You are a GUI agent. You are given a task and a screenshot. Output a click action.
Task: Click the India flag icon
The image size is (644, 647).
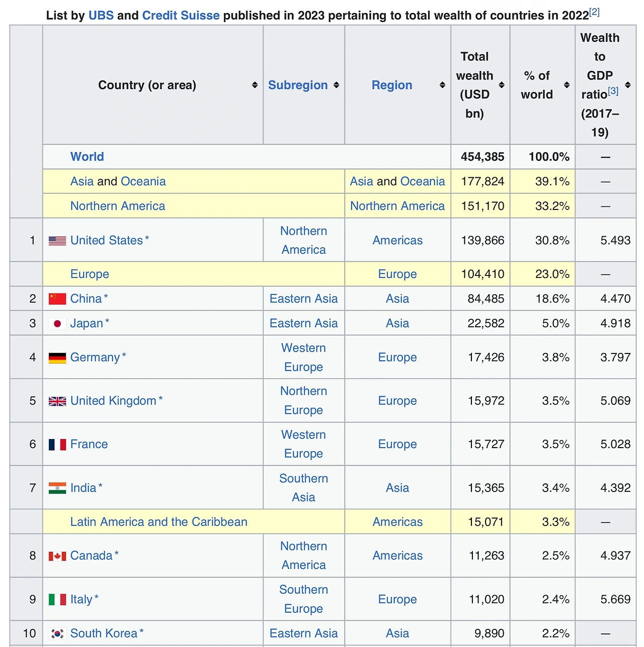click(57, 488)
